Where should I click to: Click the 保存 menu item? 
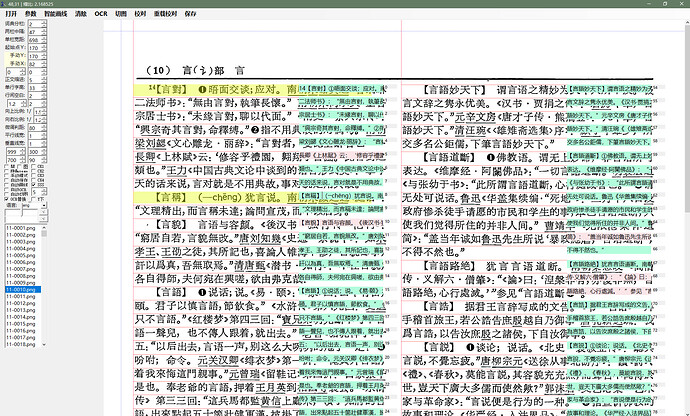191,14
